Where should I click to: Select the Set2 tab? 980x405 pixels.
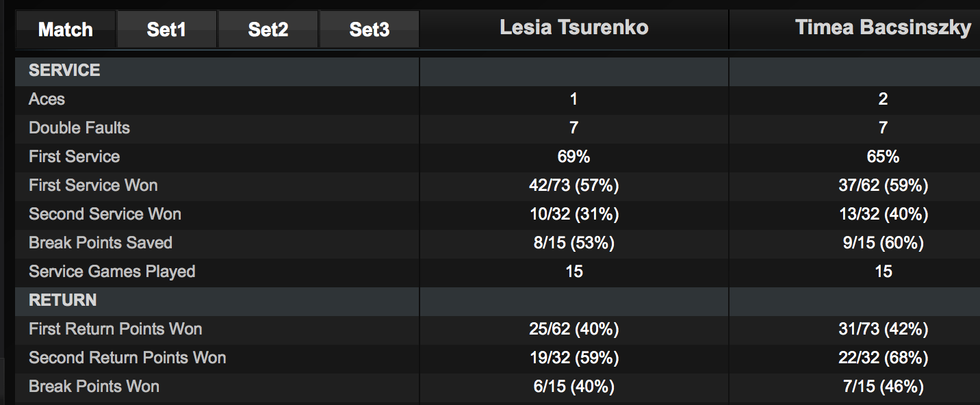point(268,29)
